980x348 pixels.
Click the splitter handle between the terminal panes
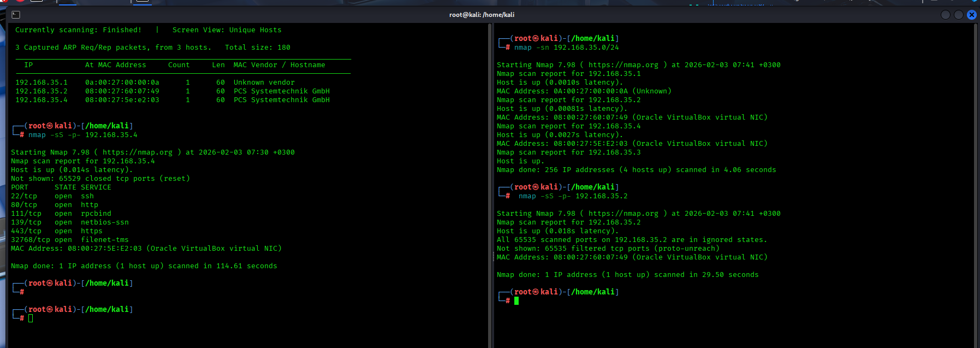pyautogui.click(x=492, y=257)
